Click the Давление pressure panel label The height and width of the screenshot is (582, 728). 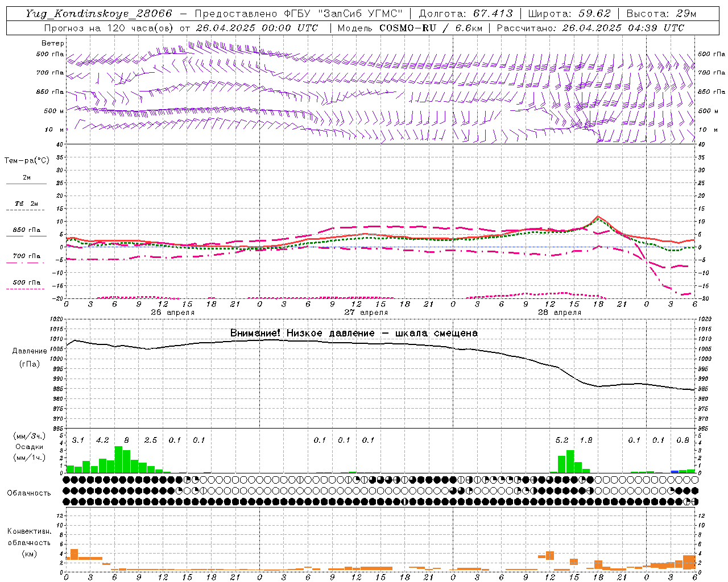click(x=30, y=351)
